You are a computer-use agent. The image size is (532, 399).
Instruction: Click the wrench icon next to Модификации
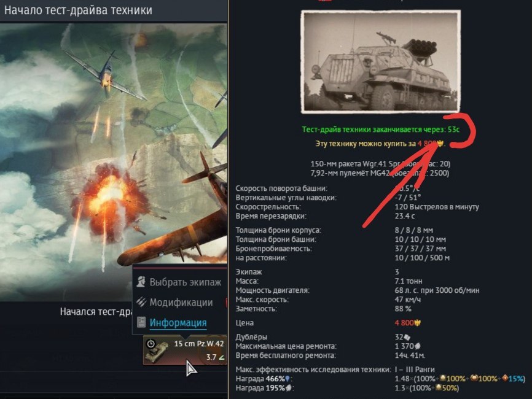click(x=141, y=302)
